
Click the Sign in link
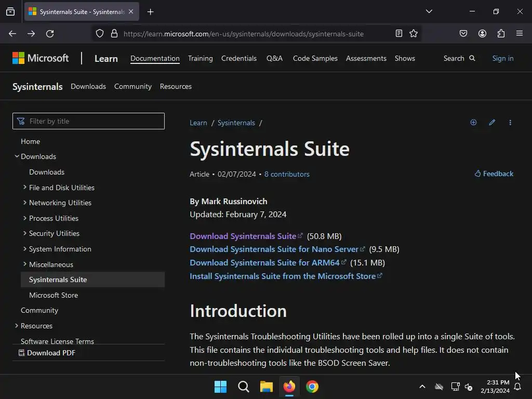(503, 58)
